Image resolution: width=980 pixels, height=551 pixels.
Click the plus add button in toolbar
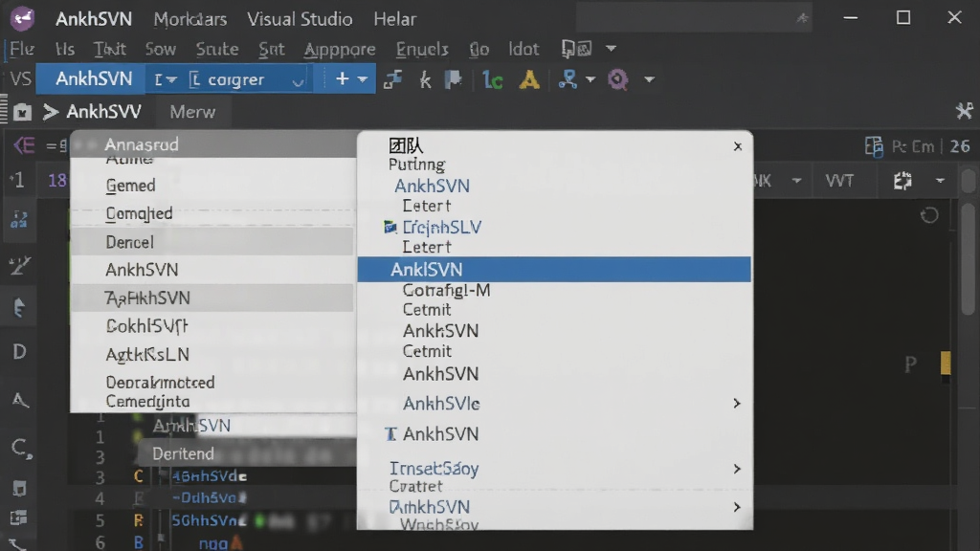pos(342,78)
